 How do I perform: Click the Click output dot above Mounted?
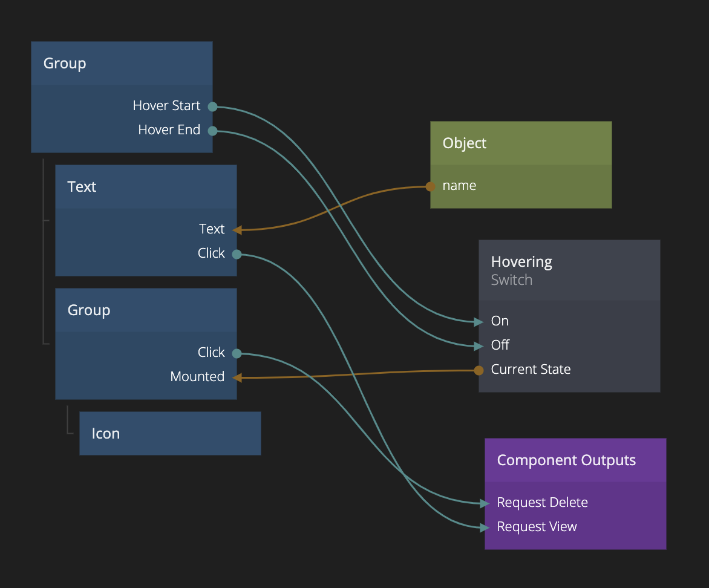point(237,353)
